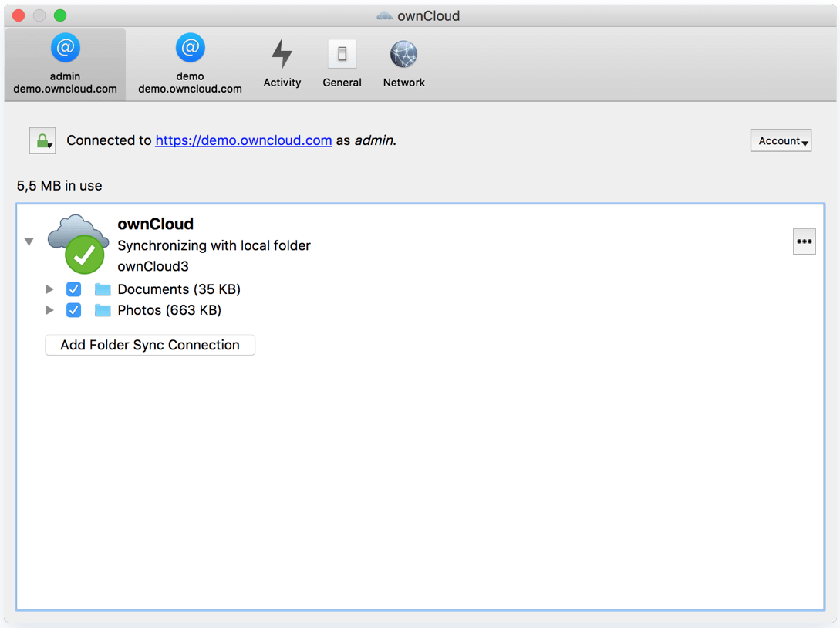This screenshot has height=628, width=840.
Task: Uncheck the Photos folder sync checkbox
Action: tap(73, 309)
